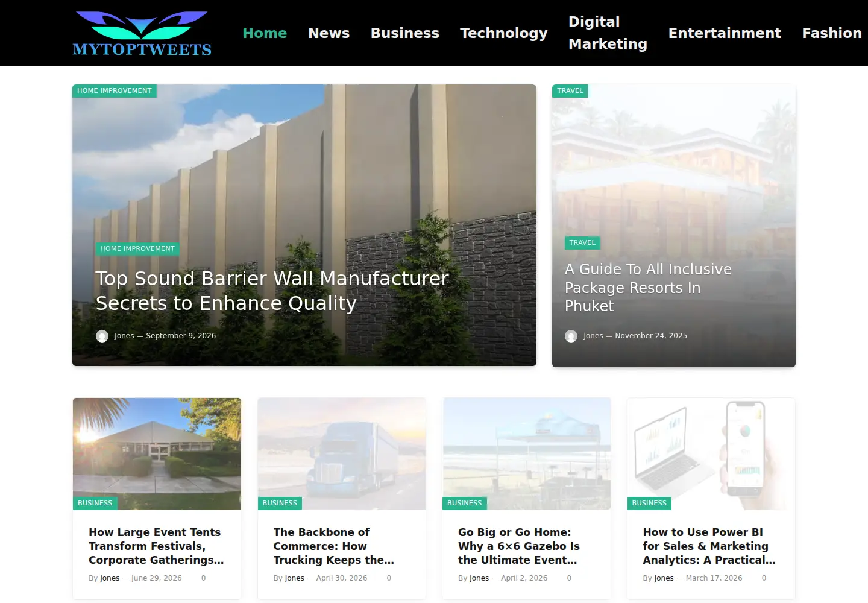Click the TRAVEL corner tag on resort card
This screenshot has width=868, height=603.
click(x=570, y=91)
